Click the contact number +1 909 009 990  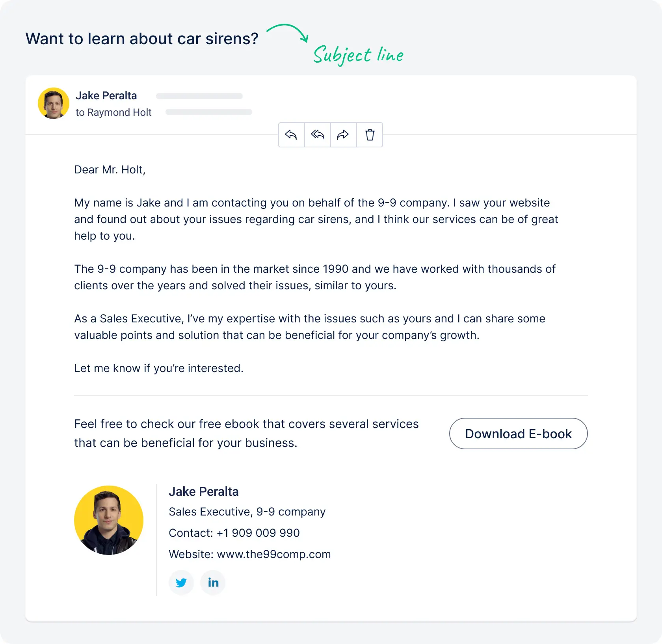(258, 533)
